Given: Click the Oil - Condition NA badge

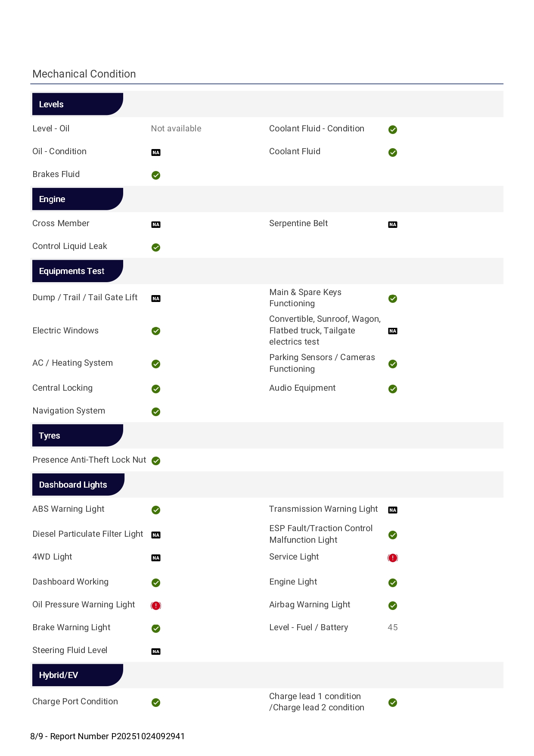Looking at the screenshot, I should (x=156, y=152).
